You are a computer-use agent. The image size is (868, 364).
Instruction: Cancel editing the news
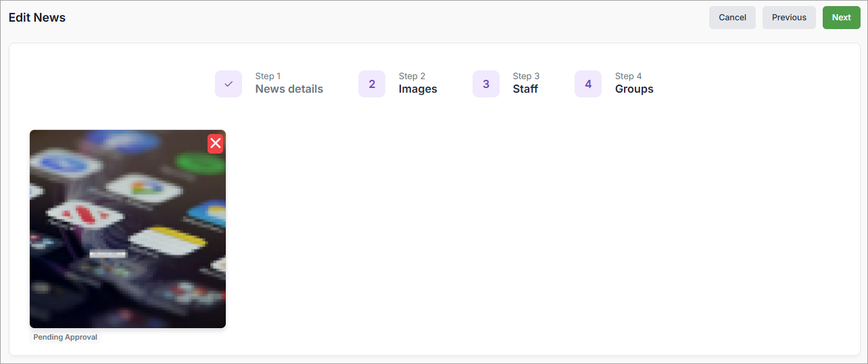732,18
